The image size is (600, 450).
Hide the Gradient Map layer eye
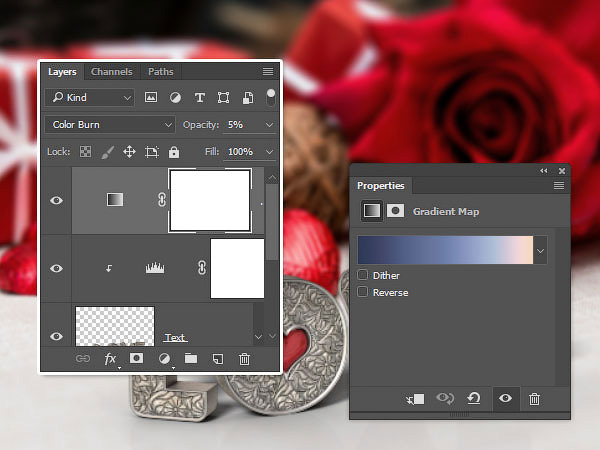click(57, 200)
